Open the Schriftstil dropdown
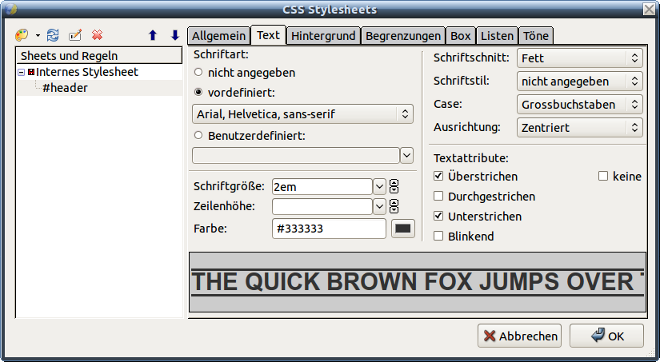This screenshot has height=362, width=660. pos(580,81)
